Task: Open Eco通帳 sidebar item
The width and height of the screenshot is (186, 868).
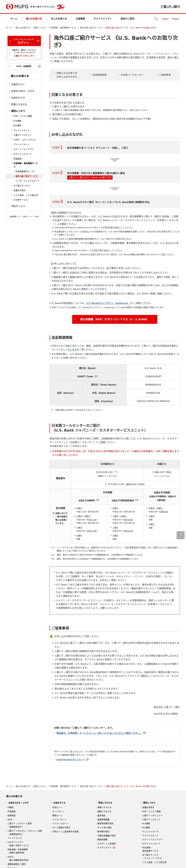Action: 17,121
